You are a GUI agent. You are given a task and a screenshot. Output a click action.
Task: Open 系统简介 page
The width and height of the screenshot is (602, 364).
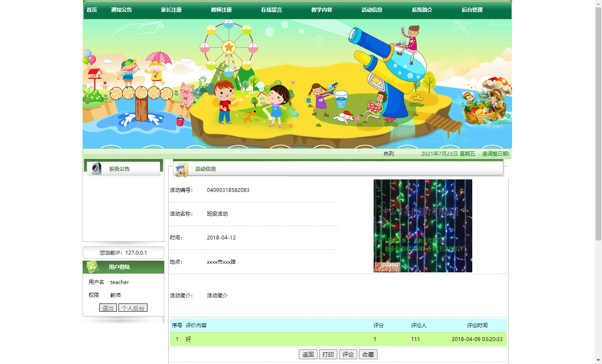tap(422, 10)
